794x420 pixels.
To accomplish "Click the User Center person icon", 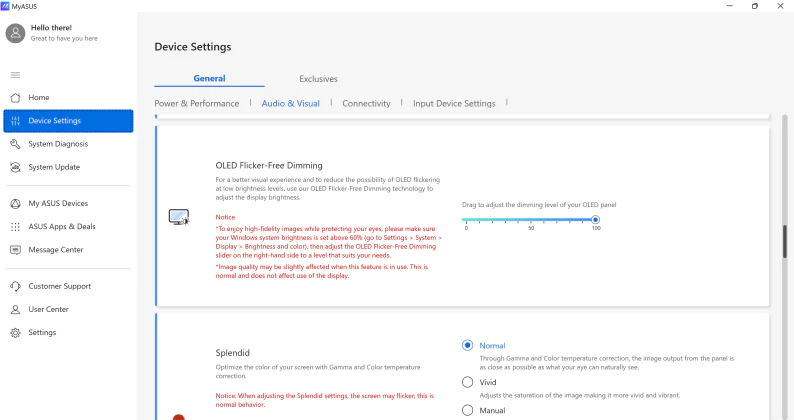I will [x=16, y=309].
